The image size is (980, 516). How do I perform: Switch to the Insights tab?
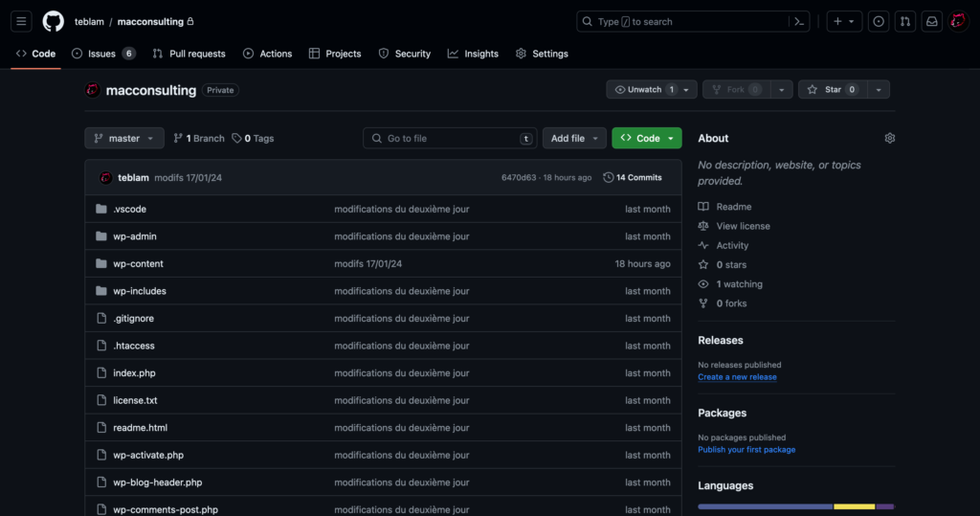[x=473, y=54]
